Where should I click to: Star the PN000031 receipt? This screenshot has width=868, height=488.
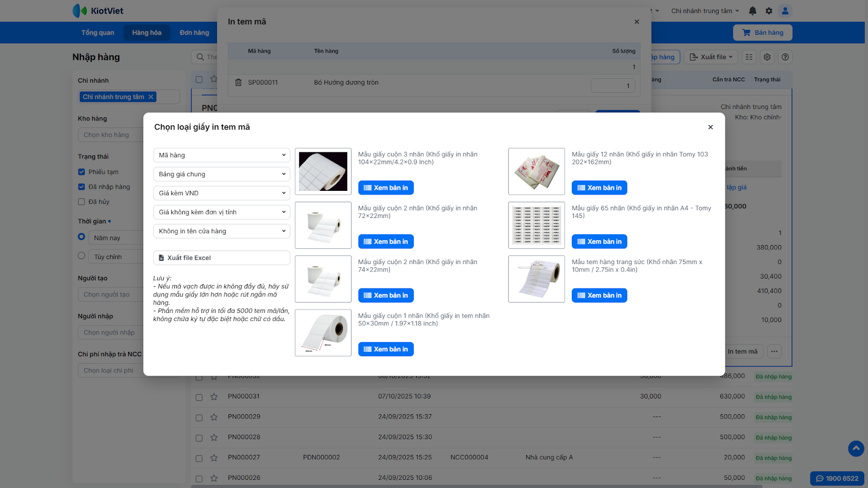point(214,397)
